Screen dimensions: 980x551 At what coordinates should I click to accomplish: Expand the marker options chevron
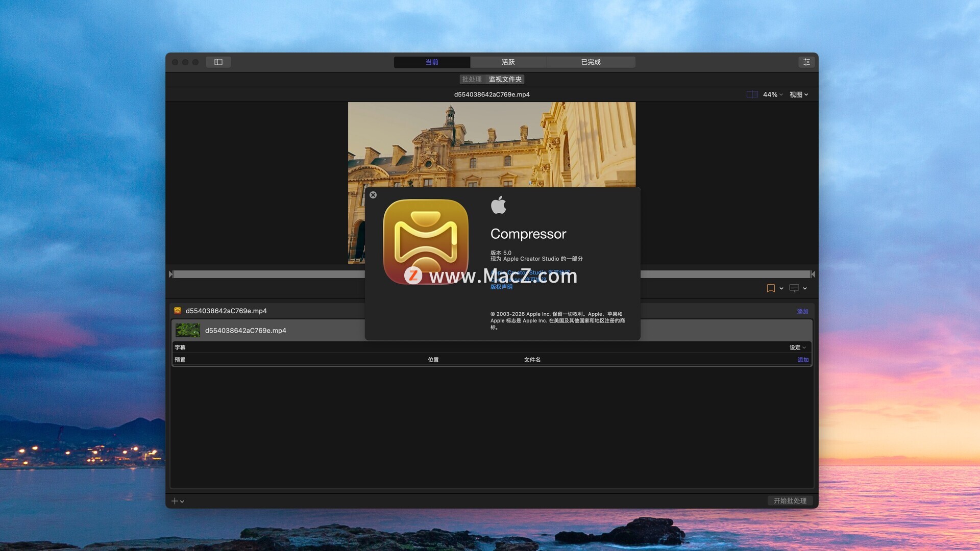tap(781, 289)
